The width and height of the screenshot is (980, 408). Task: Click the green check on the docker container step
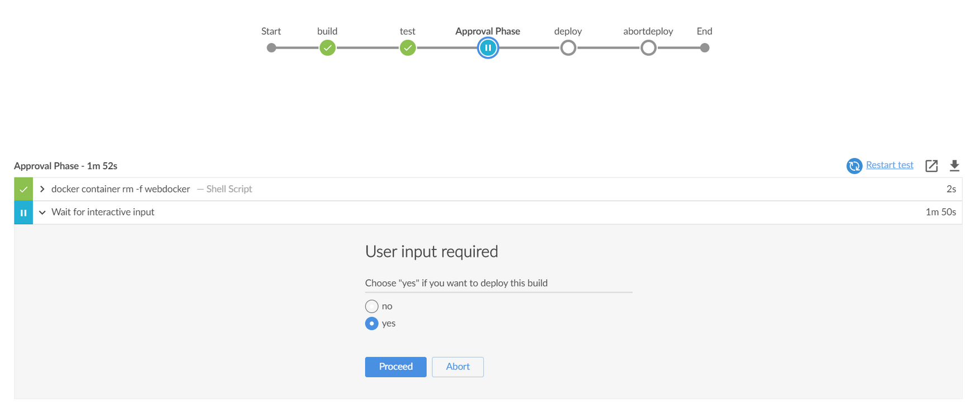point(23,189)
